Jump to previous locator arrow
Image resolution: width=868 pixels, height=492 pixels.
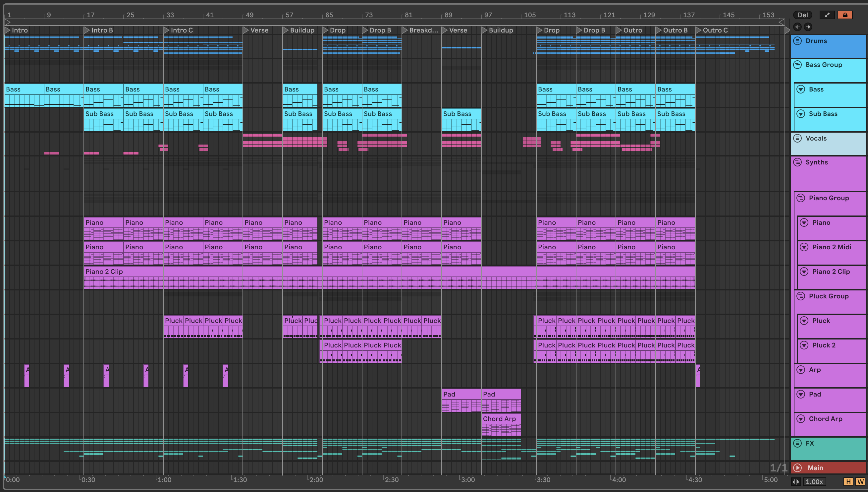[x=797, y=27]
